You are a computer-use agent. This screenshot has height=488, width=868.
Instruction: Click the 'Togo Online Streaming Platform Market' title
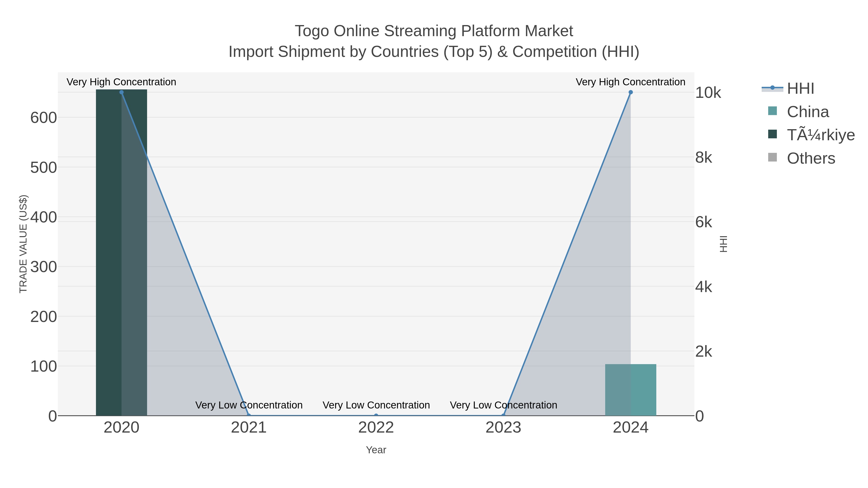[434, 31]
